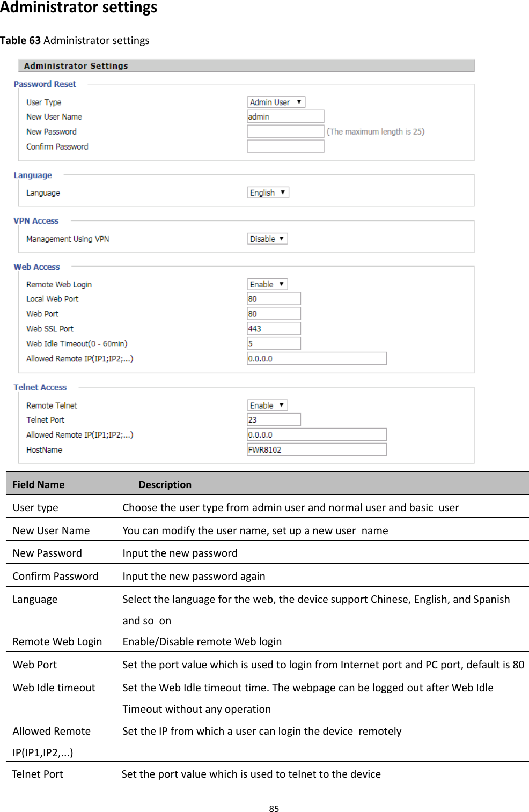Open the Management Using VPN dropdown
This screenshot has width=529, height=812.
(x=266, y=238)
